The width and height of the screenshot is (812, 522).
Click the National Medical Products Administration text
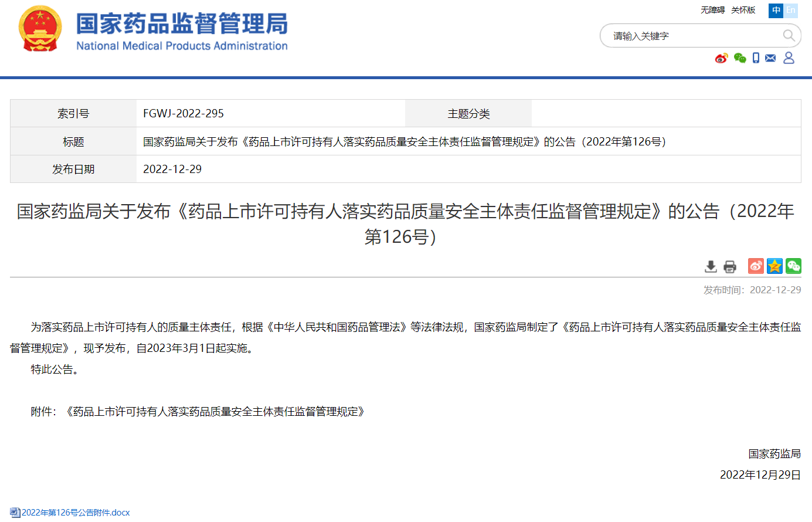pos(182,46)
